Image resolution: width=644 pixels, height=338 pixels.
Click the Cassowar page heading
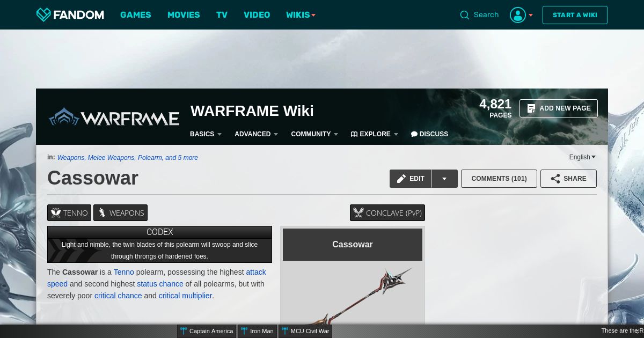[93, 178]
